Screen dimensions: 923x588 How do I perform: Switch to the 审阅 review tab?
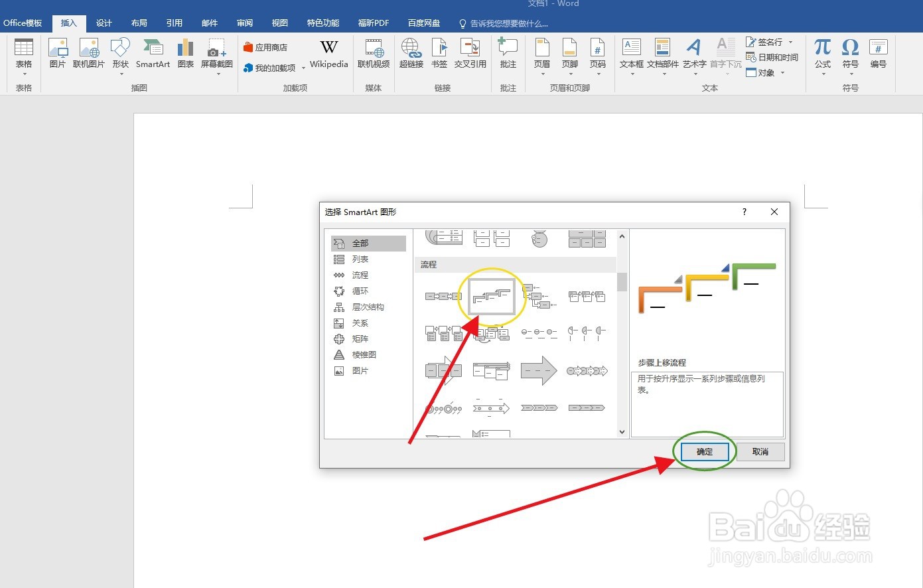[245, 23]
